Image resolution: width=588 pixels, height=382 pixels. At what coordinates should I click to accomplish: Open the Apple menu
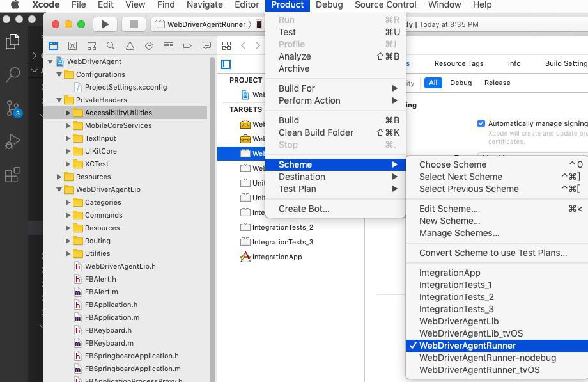coord(15,5)
